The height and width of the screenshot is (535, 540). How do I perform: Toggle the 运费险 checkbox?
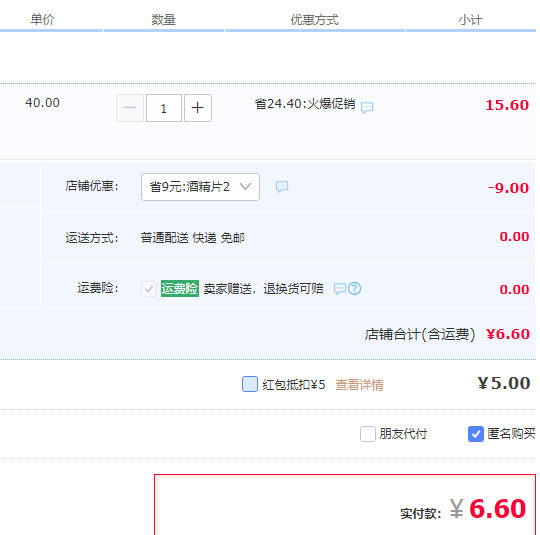(x=149, y=288)
